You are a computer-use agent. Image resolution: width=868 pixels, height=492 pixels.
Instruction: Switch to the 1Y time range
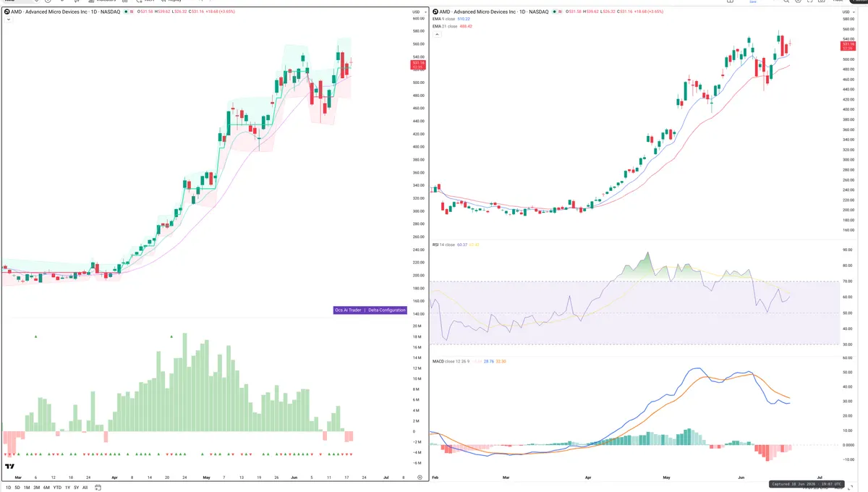(x=67, y=487)
